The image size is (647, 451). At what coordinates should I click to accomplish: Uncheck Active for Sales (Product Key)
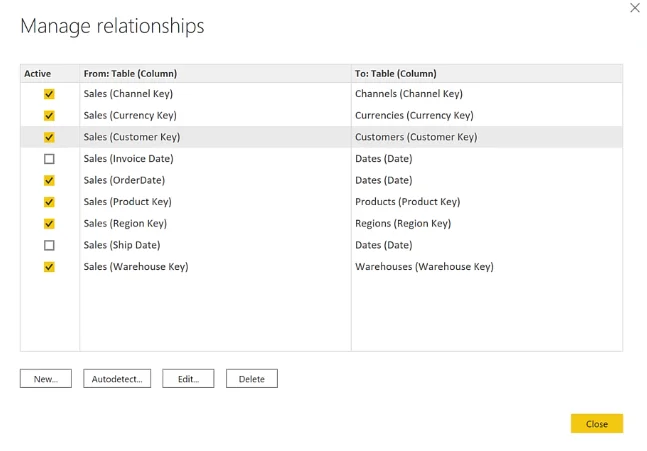tap(49, 202)
